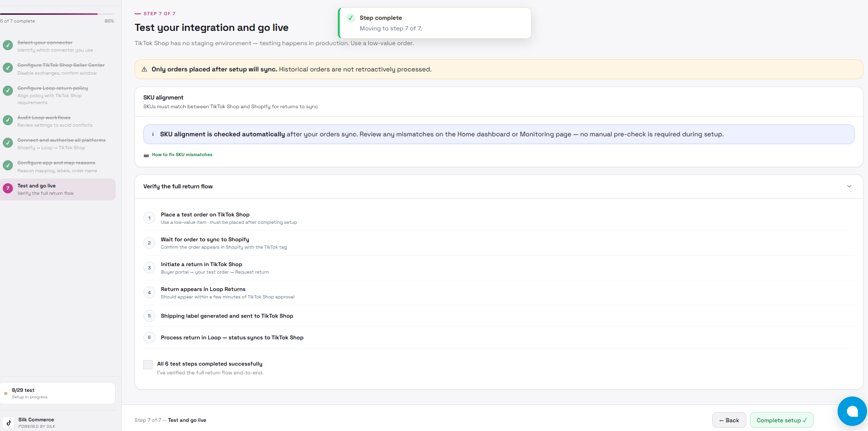
Task: Open Configure Loop return policy step
Action: point(58,95)
